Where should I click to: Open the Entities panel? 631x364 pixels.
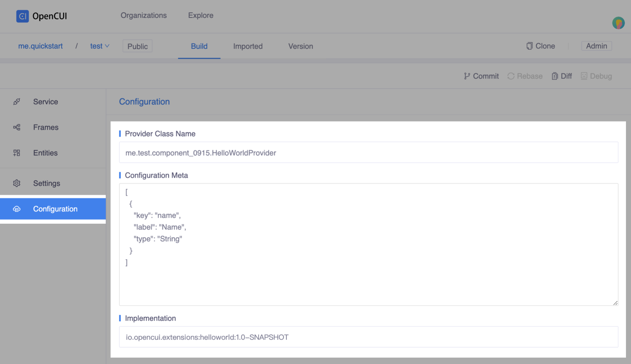(45, 153)
